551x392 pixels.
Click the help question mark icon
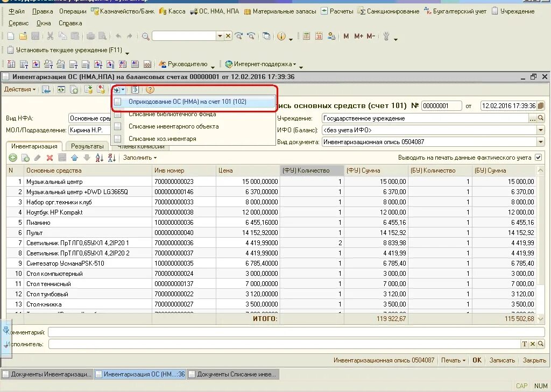150,90
